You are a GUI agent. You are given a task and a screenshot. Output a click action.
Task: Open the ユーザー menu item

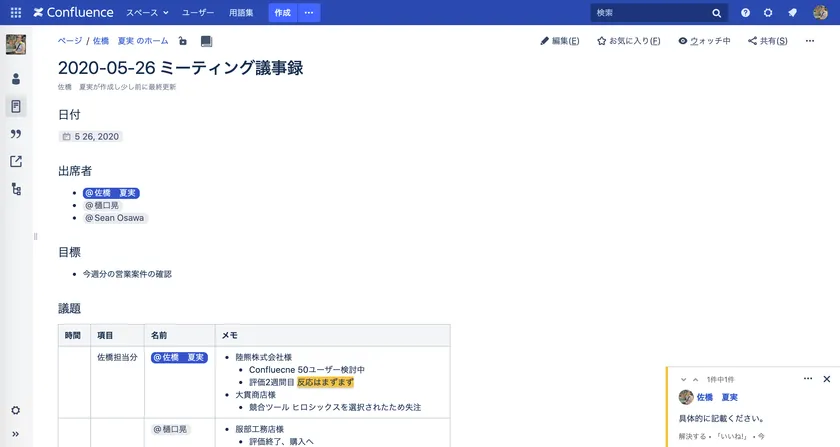198,13
